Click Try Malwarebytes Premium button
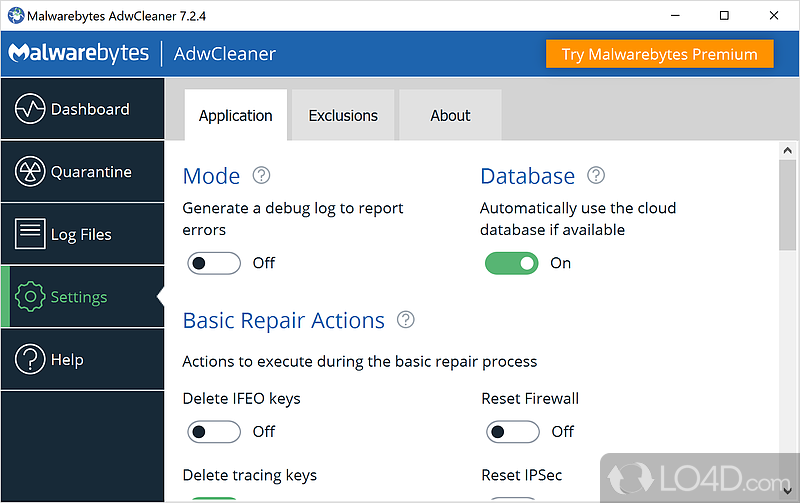The image size is (800, 503). click(660, 54)
